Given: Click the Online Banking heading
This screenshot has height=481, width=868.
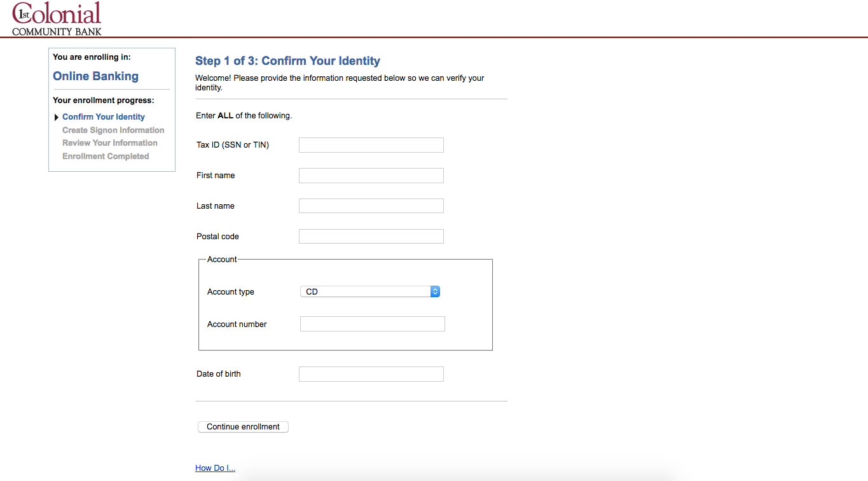Looking at the screenshot, I should (x=95, y=76).
